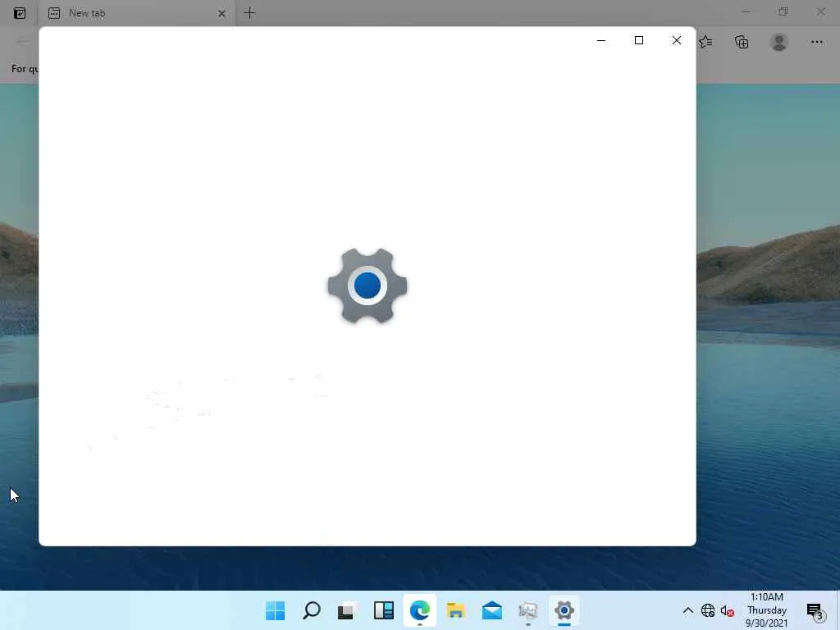Show hidden system tray icons
The height and width of the screenshot is (630, 840).
tap(688, 610)
